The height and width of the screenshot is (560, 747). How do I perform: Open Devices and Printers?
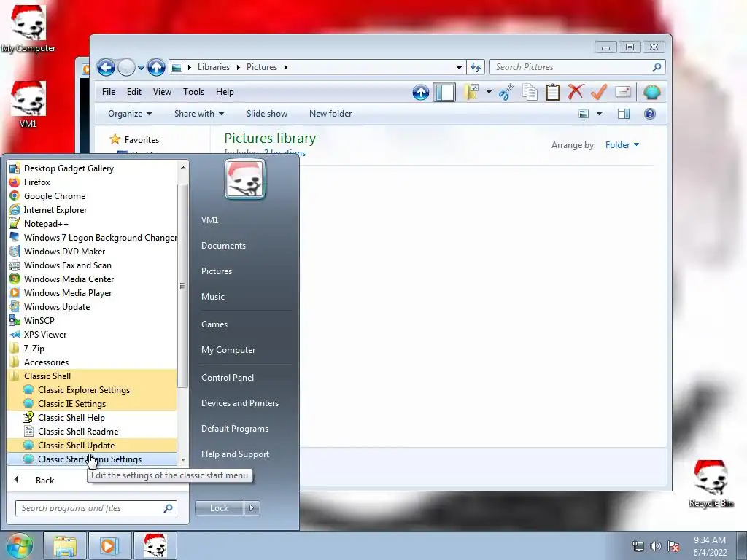pyautogui.click(x=239, y=402)
